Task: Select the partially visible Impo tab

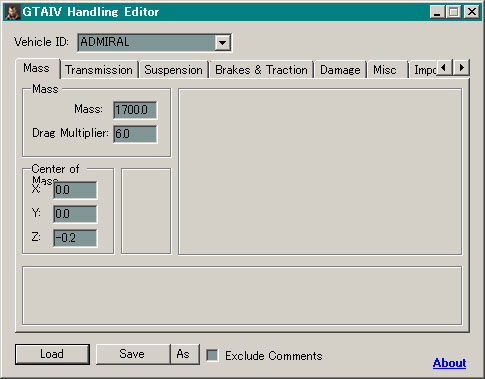Action: pos(423,70)
